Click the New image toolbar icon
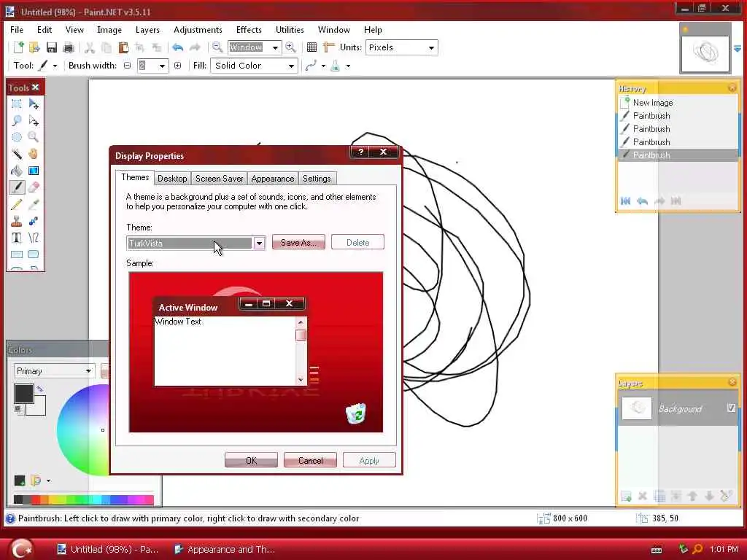The width and height of the screenshot is (747, 560). tap(18, 47)
